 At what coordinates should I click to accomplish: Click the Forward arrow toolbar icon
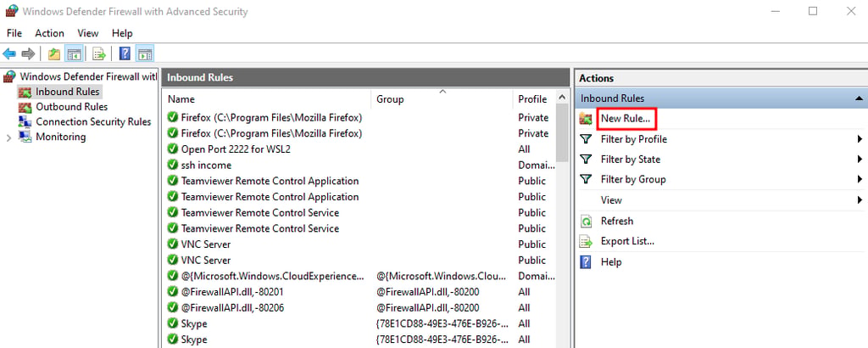28,53
